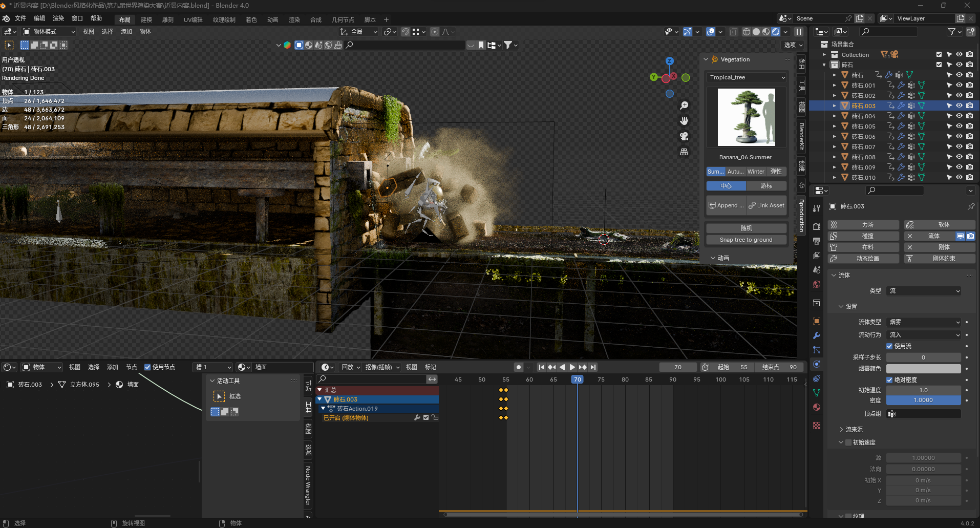The height and width of the screenshot is (528, 980).
Task: Click the Snap tree to ground button
Action: coord(746,239)
